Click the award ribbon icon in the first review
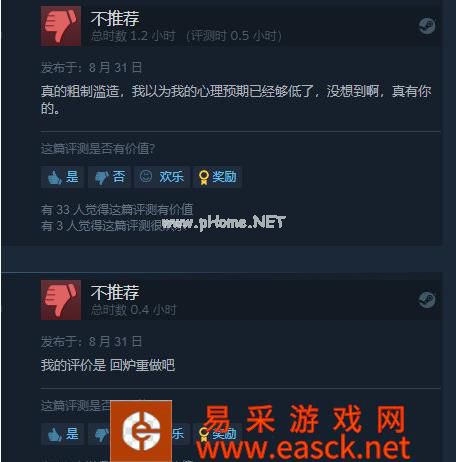 203,178
